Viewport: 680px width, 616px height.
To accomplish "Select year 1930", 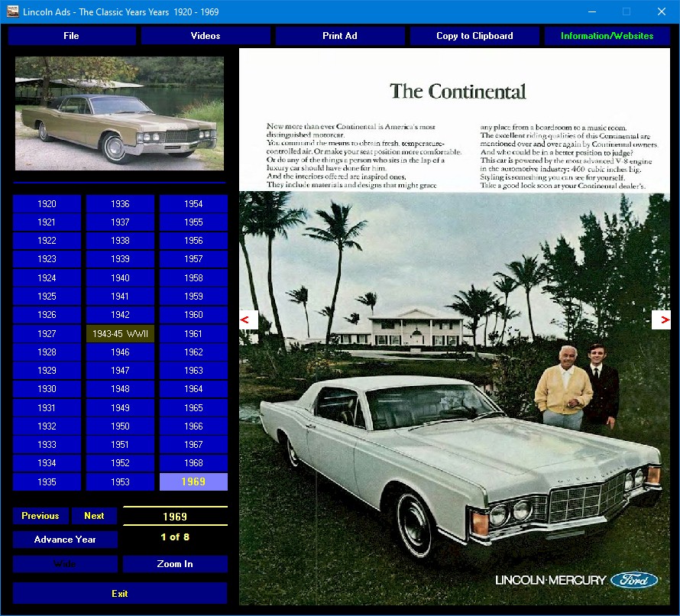I will coord(47,389).
